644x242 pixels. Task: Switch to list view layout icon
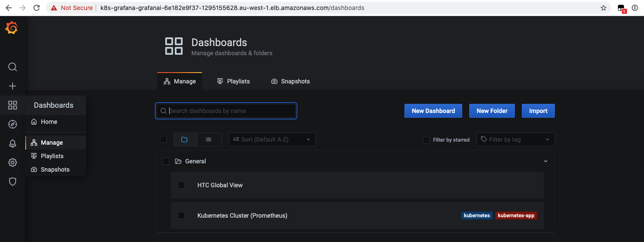click(x=209, y=139)
